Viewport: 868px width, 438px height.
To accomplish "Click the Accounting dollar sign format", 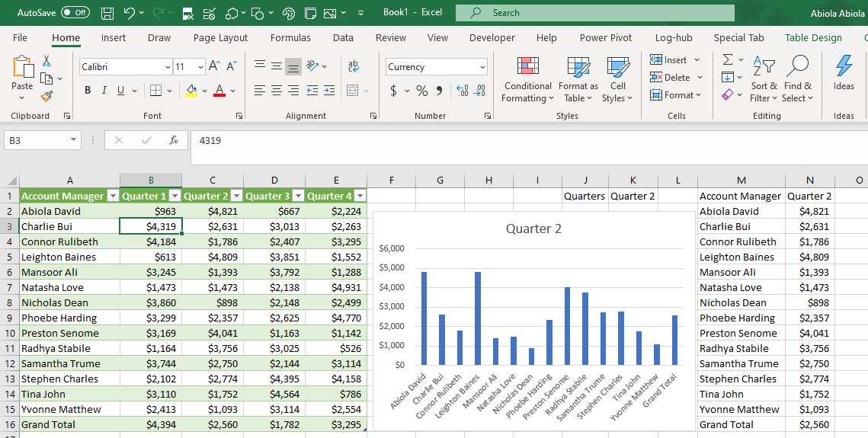I will pyautogui.click(x=393, y=91).
